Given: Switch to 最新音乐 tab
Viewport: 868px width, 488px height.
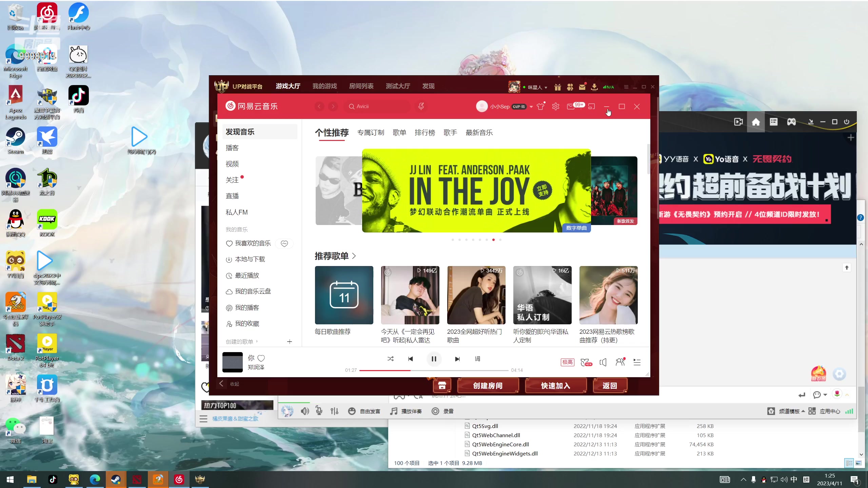Looking at the screenshot, I should [479, 133].
